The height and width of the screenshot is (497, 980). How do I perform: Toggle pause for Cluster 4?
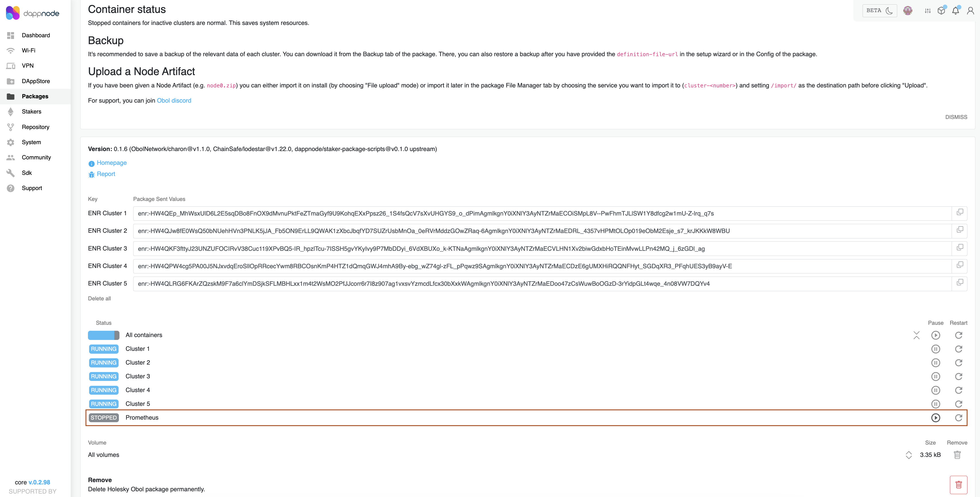[x=936, y=390]
